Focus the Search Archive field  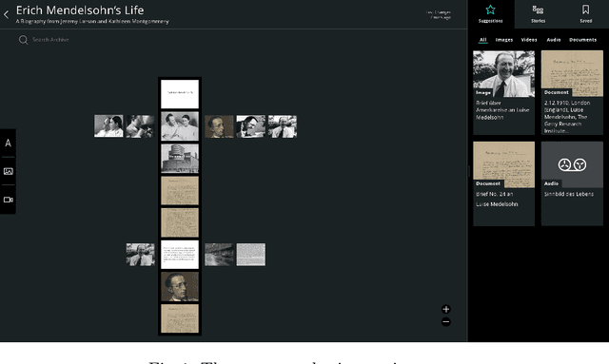[50, 40]
